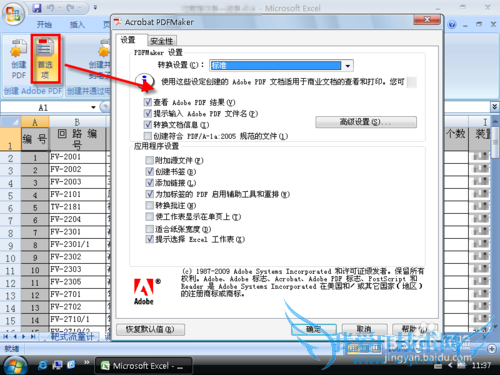Viewport: 500px width, 375px height.
Task: Click Microsoft Excel taskbar button
Action: (143, 366)
